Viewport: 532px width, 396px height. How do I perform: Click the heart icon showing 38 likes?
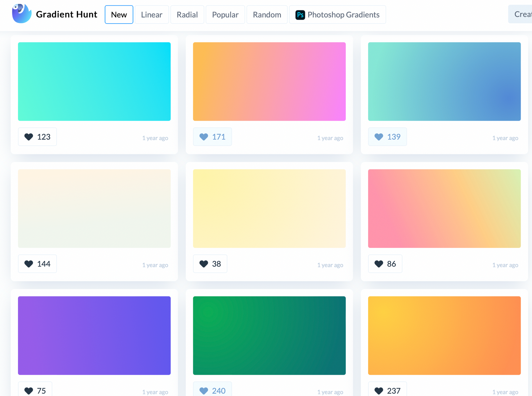[x=203, y=264]
